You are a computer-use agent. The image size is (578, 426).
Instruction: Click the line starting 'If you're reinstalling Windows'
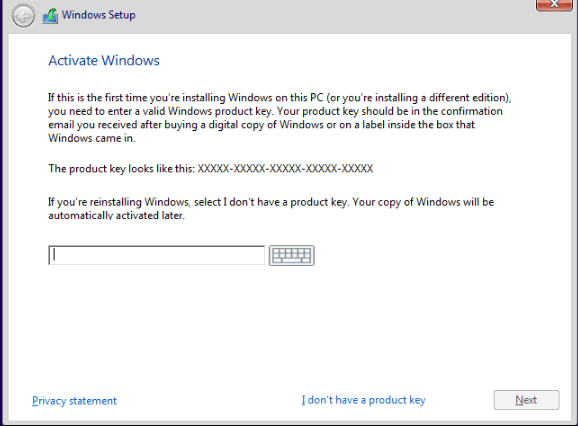click(x=271, y=202)
